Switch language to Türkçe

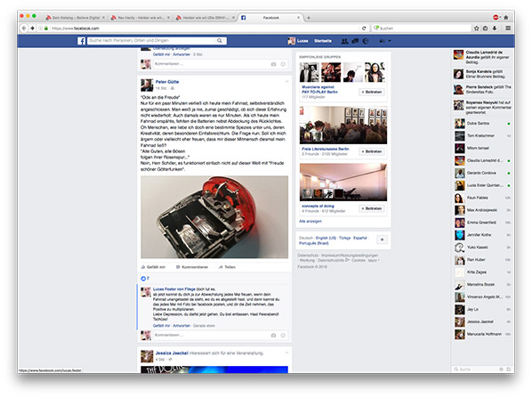(344, 238)
